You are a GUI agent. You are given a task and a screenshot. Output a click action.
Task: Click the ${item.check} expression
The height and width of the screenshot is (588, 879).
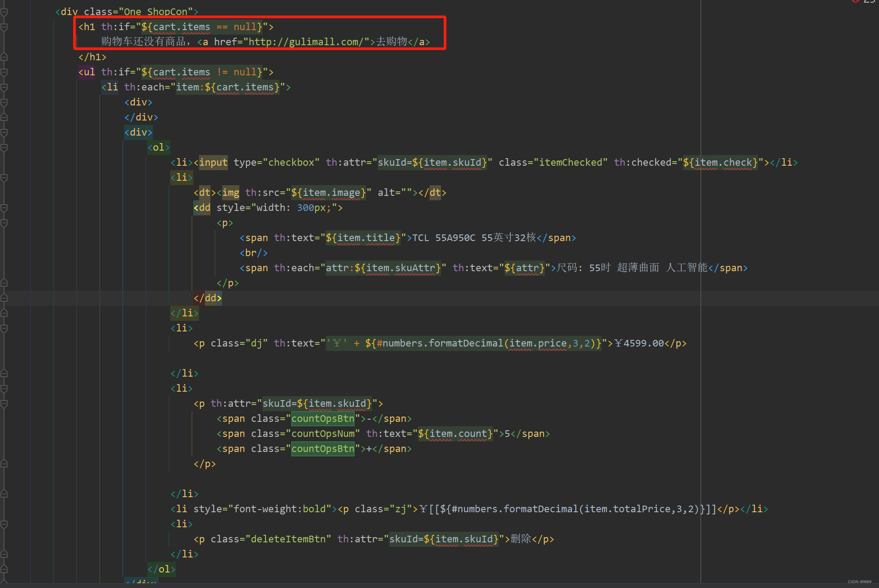[720, 163]
